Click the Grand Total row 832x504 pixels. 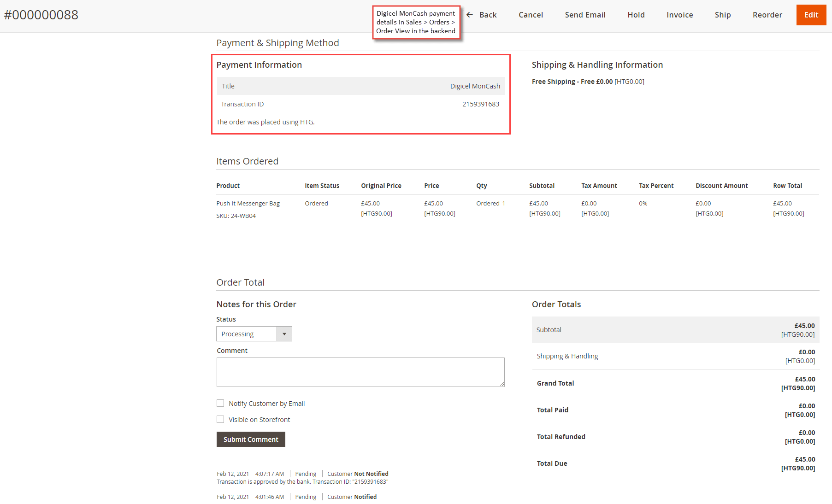555,383
